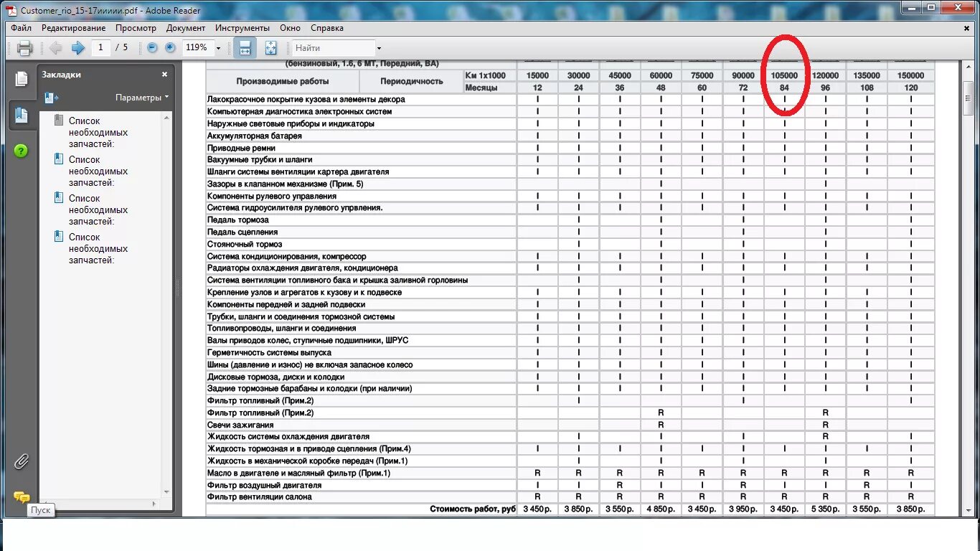This screenshot has width=980, height=551.
Task: Select the third Список необходимых запчастей bookmark
Action: (x=98, y=210)
